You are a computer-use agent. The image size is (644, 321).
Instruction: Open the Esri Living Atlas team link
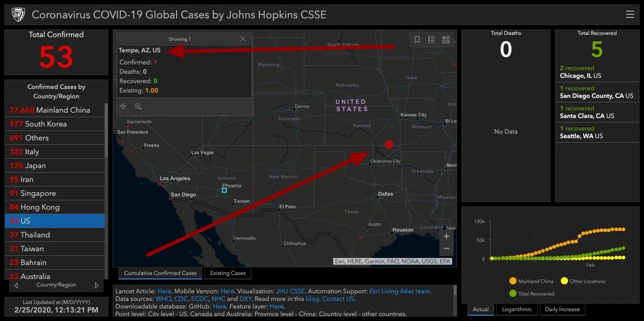400,291
